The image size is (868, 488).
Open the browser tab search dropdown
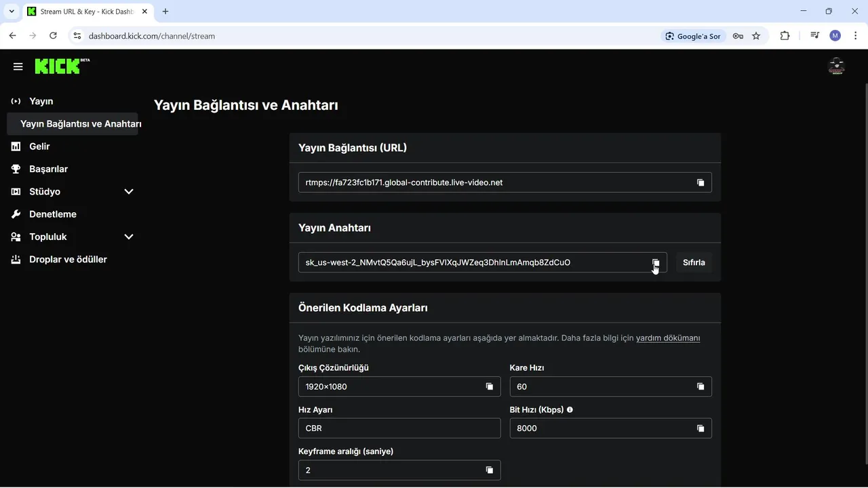[12, 12]
